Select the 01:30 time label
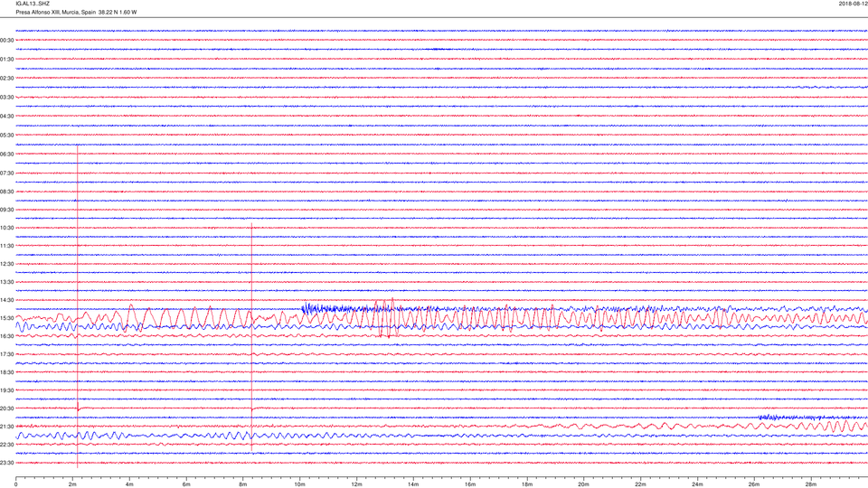868x488 pixels. click(7, 60)
